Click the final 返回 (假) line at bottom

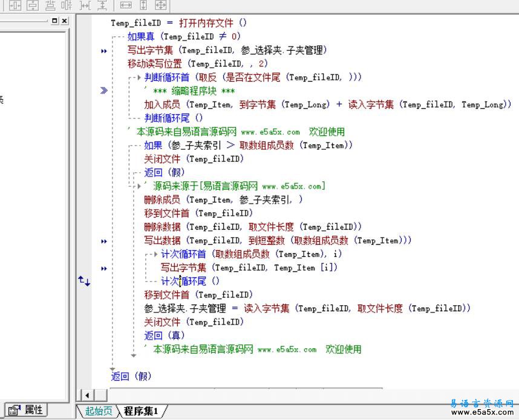[131, 376]
